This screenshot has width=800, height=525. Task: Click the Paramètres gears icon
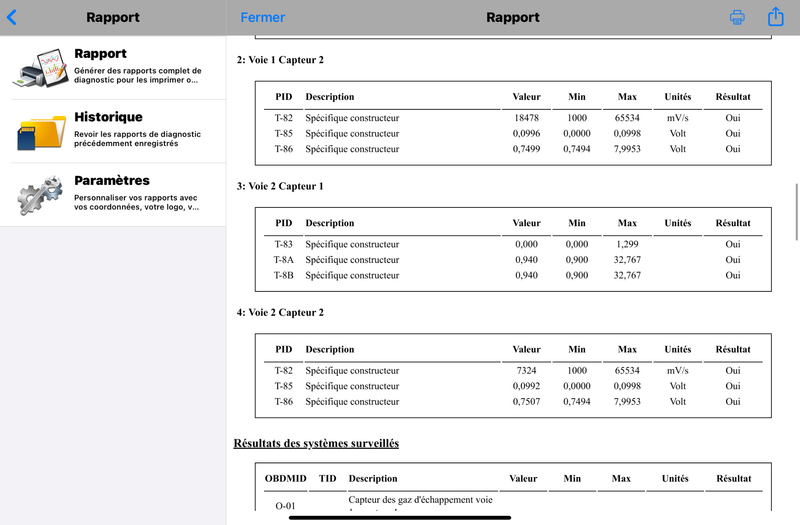point(40,195)
